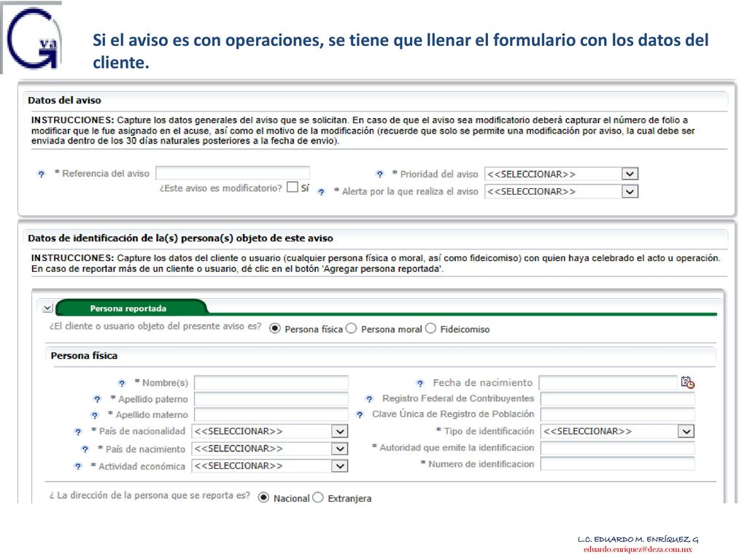Screen dimensions: 747x560
Task: Select the Extranjera address radio button
Action: (318, 497)
